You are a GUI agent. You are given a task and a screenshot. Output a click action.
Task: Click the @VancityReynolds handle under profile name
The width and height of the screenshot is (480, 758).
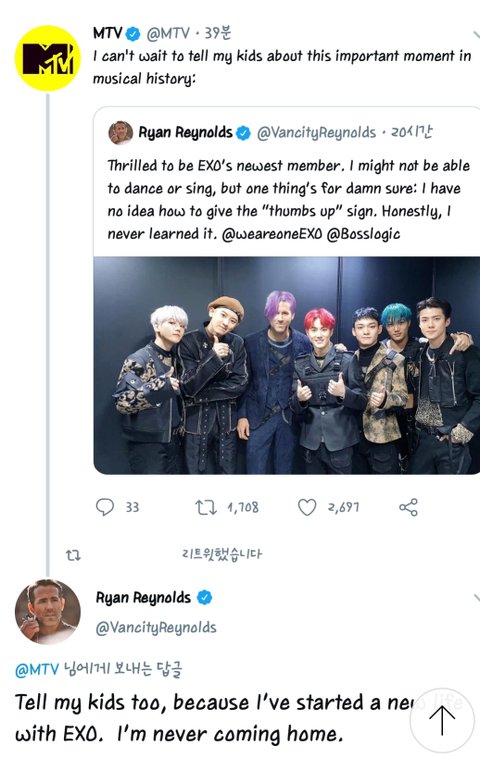[156, 627]
